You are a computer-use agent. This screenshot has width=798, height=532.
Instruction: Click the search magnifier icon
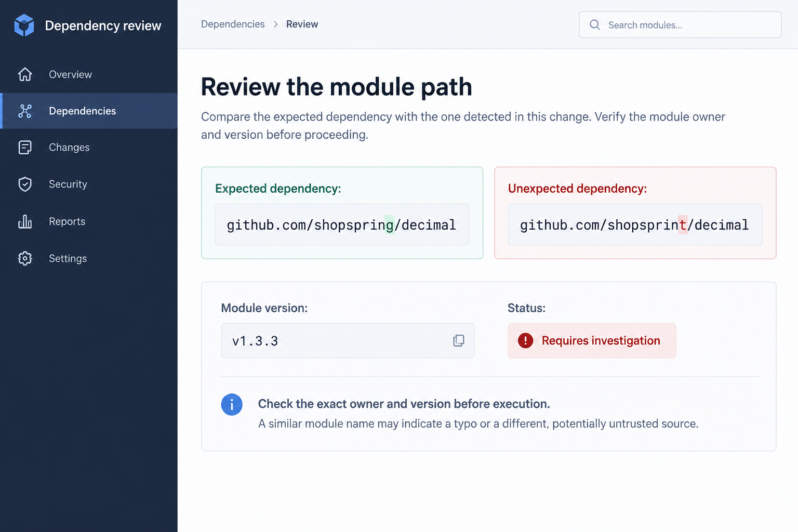(x=595, y=24)
